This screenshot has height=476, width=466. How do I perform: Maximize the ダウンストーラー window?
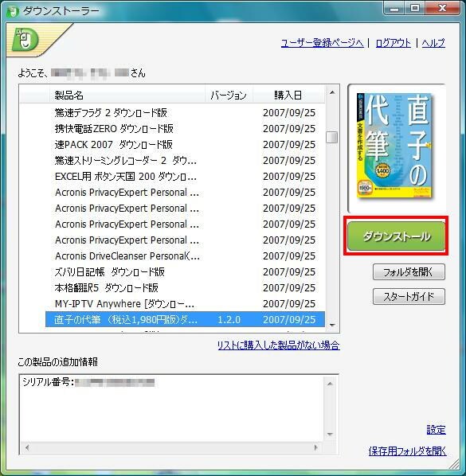point(415,9)
